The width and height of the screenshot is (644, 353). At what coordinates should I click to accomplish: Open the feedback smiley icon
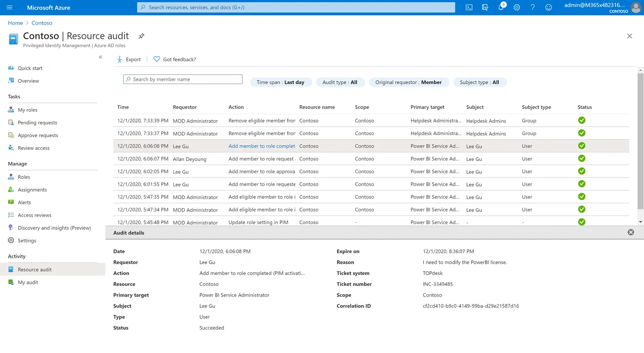pyautogui.click(x=548, y=7)
